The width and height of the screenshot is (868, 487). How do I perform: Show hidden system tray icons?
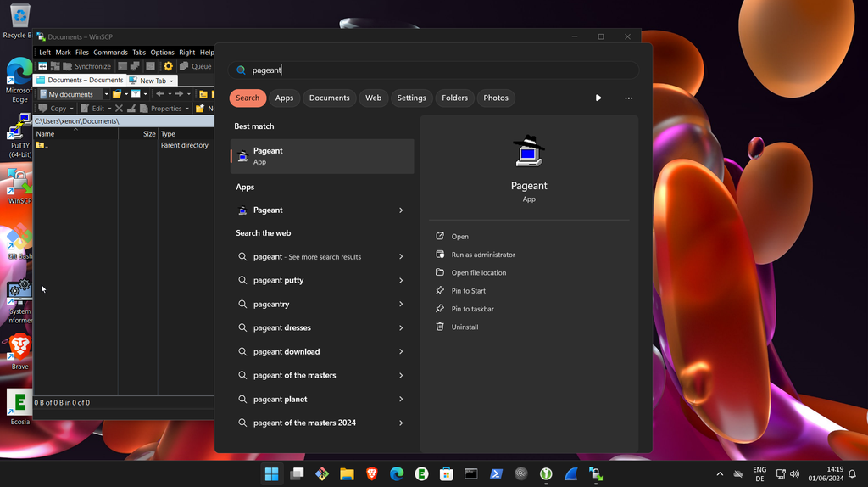click(x=720, y=474)
